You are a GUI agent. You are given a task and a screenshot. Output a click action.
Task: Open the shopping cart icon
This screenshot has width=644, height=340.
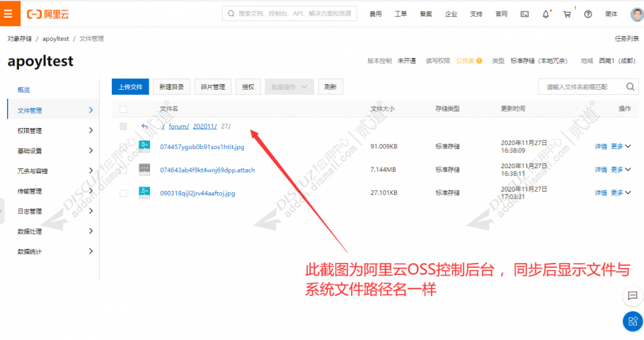point(567,14)
